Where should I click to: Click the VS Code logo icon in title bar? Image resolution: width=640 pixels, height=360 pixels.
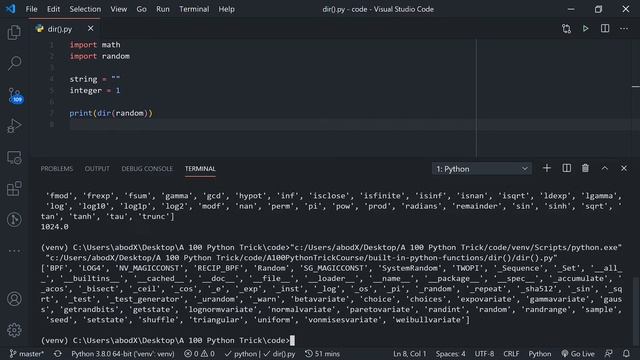click(x=10, y=9)
